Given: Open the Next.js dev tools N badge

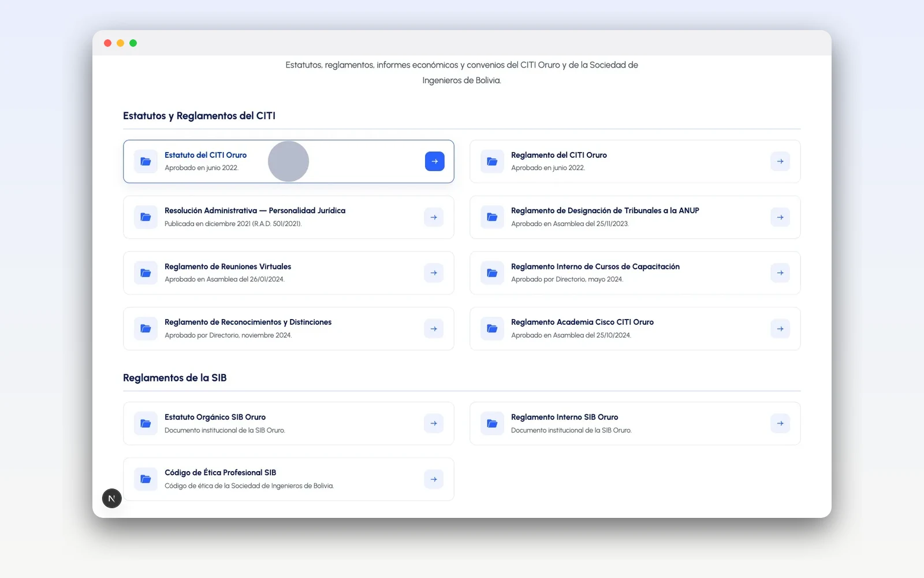Looking at the screenshot, I should click(112, 498).
